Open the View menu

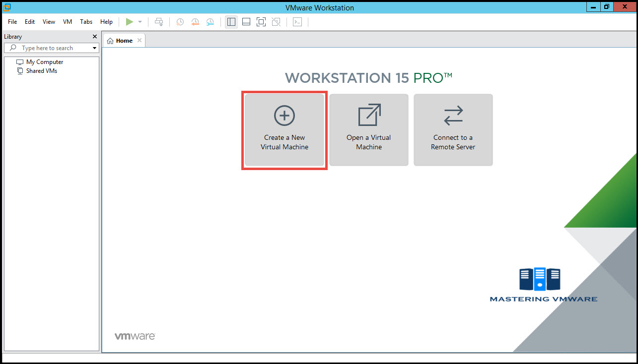coord(49,22)
